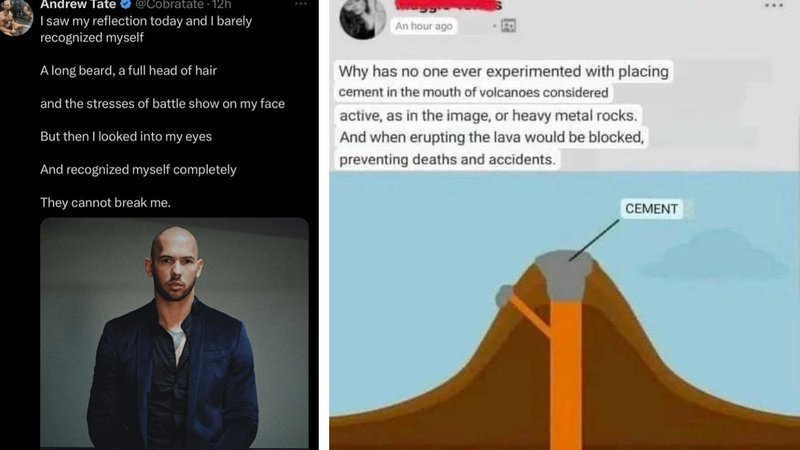Open the attached photo in the tweet
Viewport: 800px width, 450px height.
174,334
